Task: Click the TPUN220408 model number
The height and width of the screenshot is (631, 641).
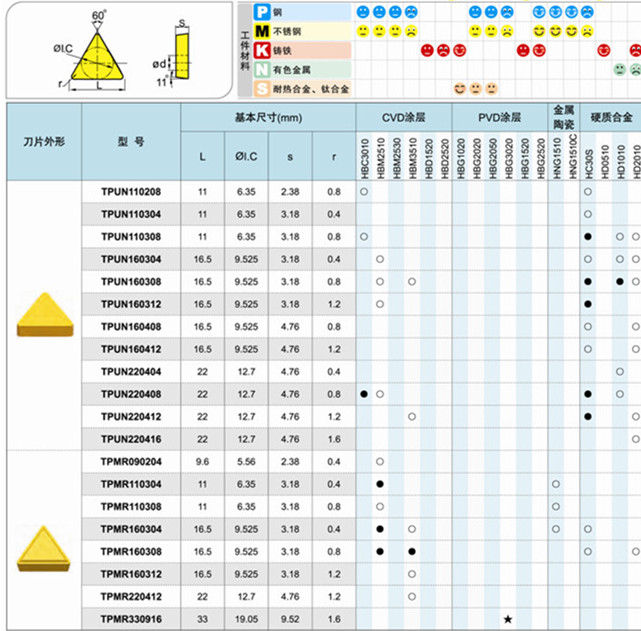Action: [x=130, y=393]
